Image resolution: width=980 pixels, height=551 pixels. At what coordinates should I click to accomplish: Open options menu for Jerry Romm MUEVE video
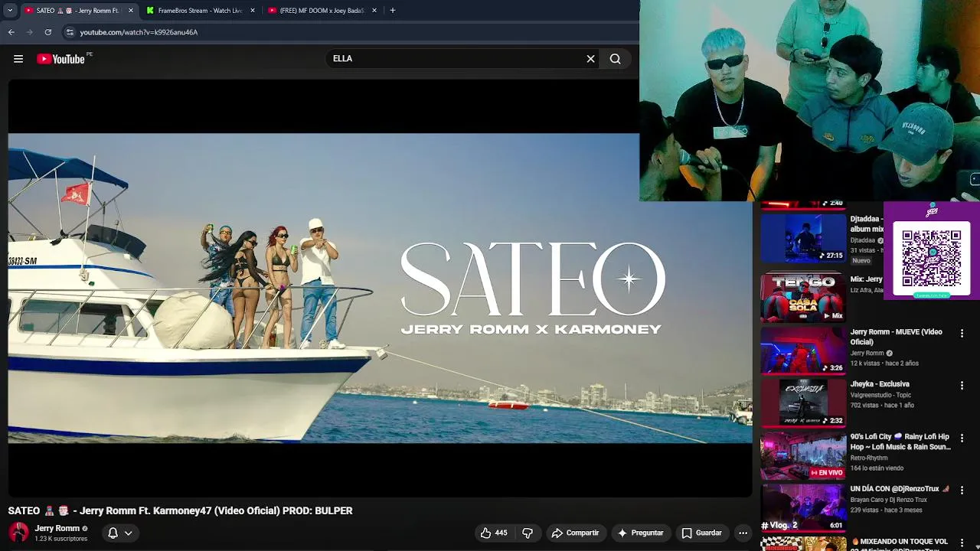[x=962, y=334]
